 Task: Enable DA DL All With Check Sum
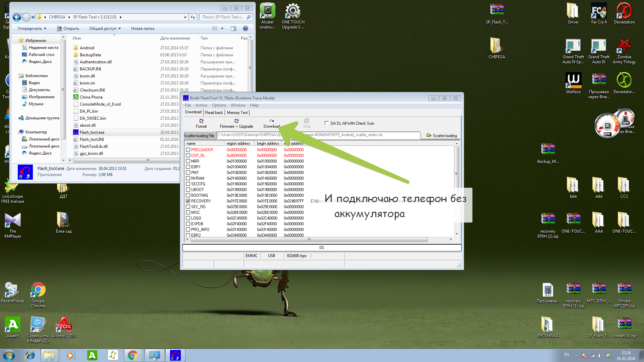[x=327, y=123]
